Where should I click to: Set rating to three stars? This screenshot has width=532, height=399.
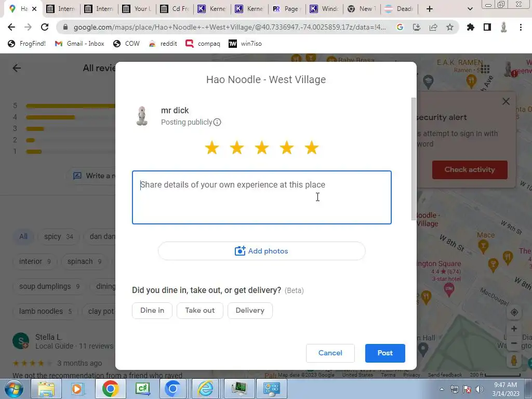[x=262, y=148]
